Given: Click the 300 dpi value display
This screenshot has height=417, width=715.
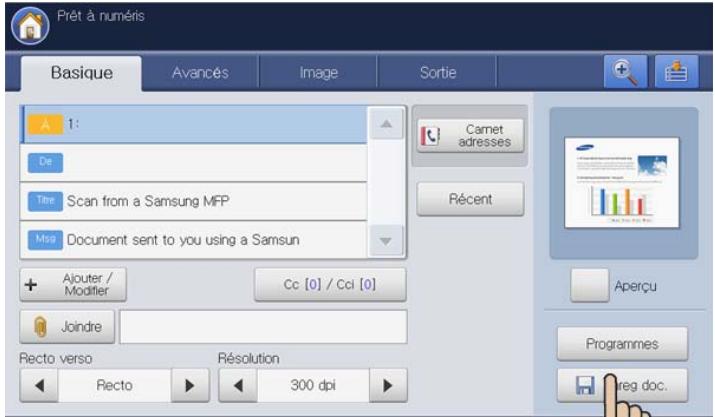Looking at the screenshot, I should (x=313, y=386).
